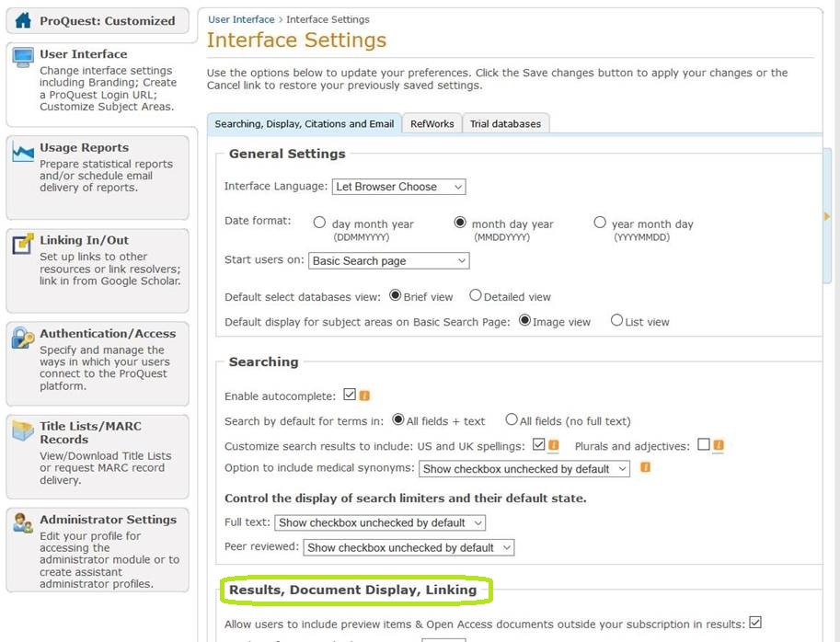Choose Brief view for databases
The image size is (840, 642).
(x=396, y=295)
